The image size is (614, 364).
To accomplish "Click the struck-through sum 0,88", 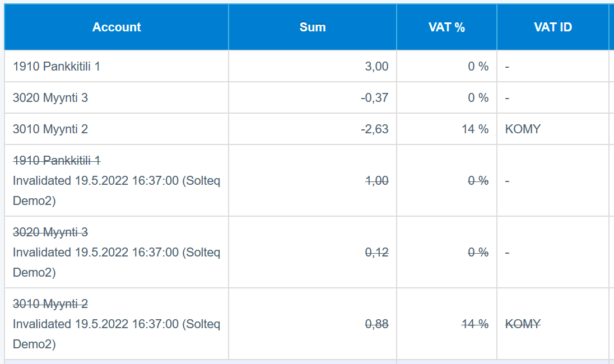I will pyautogui.click(x=376, y=324).
